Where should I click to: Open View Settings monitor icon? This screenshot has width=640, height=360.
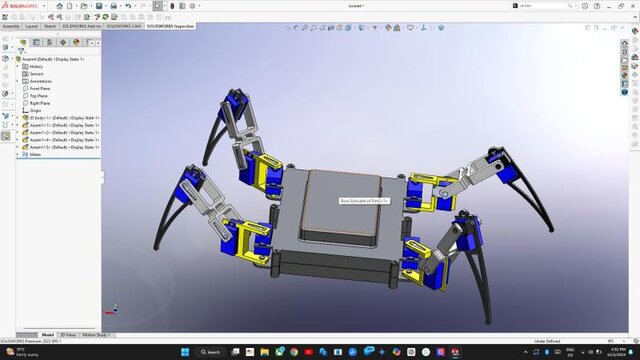tap(411, 28)
